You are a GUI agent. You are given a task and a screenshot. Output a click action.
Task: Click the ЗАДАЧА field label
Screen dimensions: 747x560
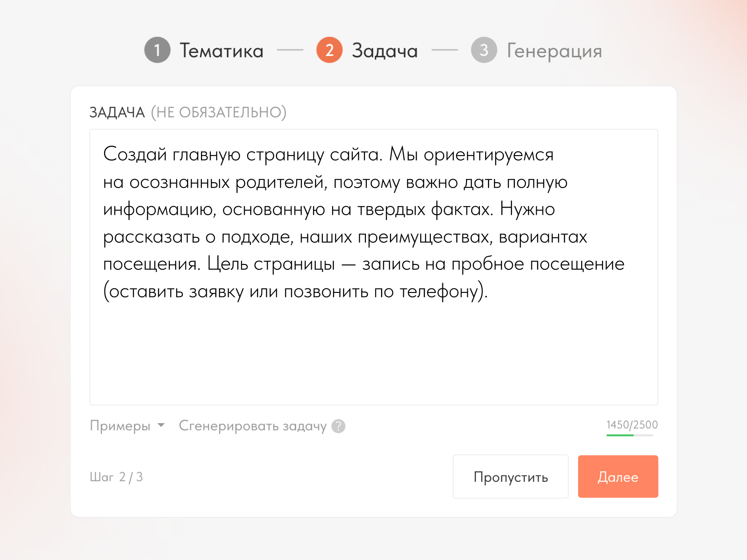tap(117, 112)
